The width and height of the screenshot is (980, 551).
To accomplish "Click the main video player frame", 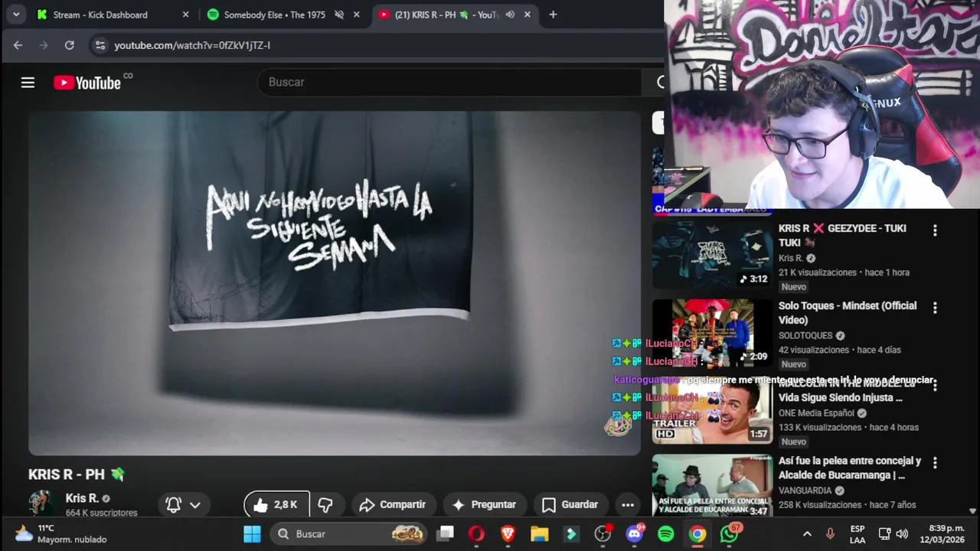I will (335, 283).
